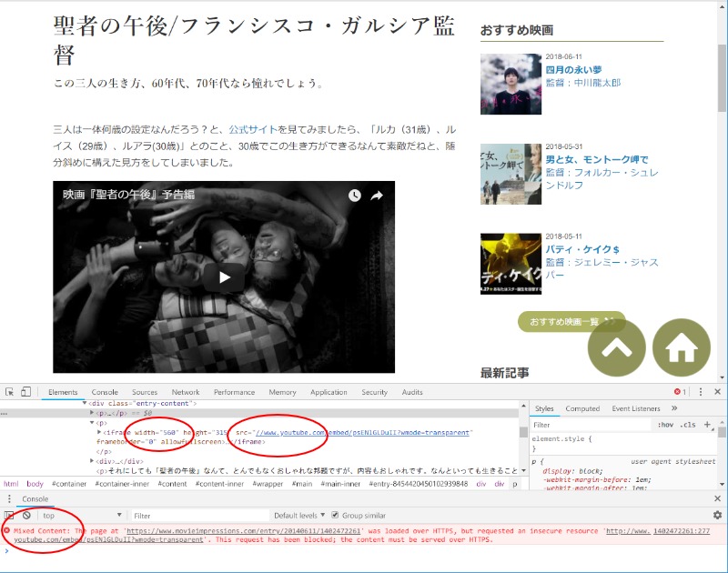Click the モントーク岬で thumbnail image
The width and height of the screenshot is (728, 573).
tap(511, 174)
